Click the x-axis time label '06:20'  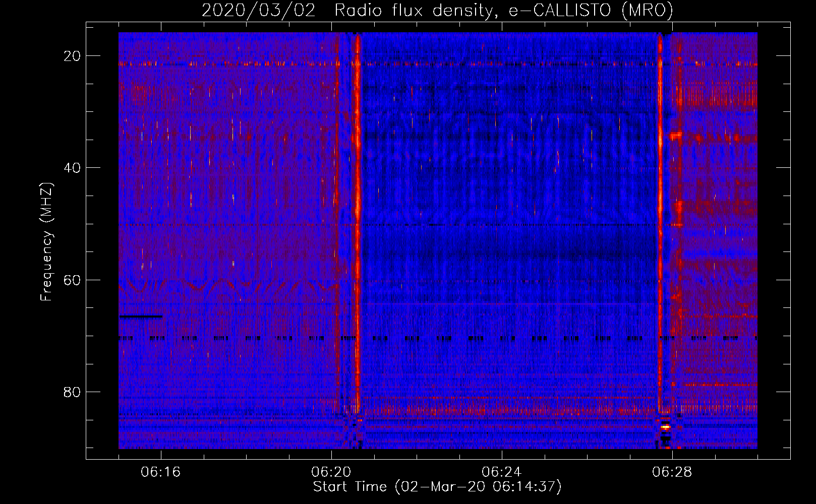(x=331, y=472)
